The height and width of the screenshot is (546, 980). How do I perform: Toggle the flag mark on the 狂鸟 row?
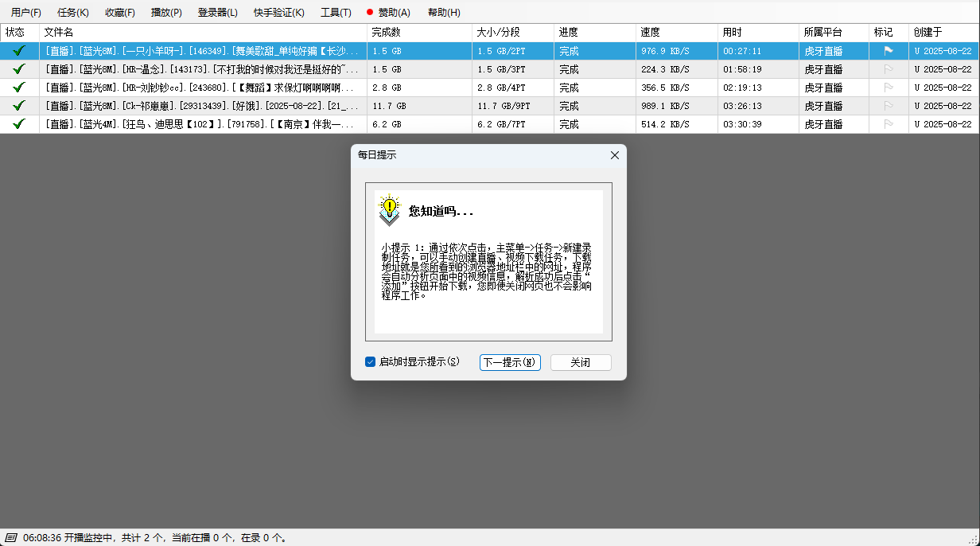[889, 124]
